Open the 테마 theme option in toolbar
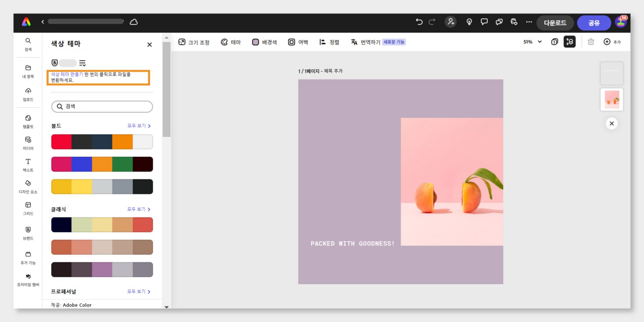The image size is (644, 322). pyautogui.click(x=231, y=42)
